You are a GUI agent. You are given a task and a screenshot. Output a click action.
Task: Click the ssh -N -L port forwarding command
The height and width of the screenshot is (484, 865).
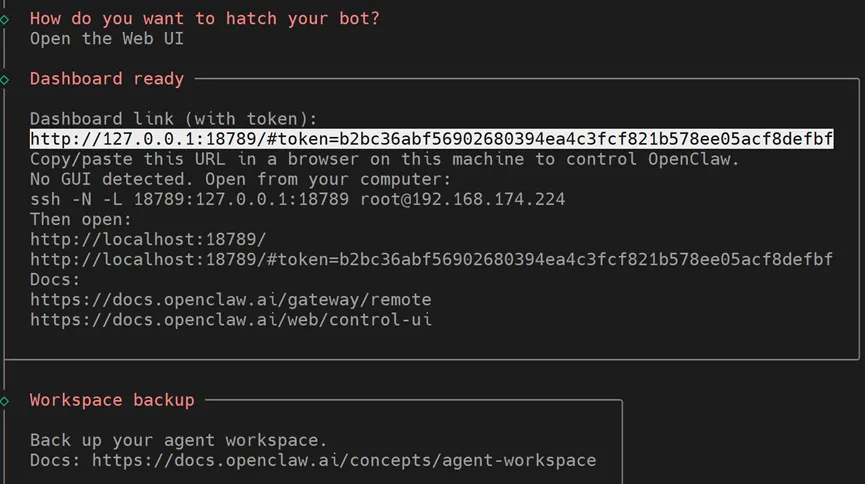coord(297,199)
